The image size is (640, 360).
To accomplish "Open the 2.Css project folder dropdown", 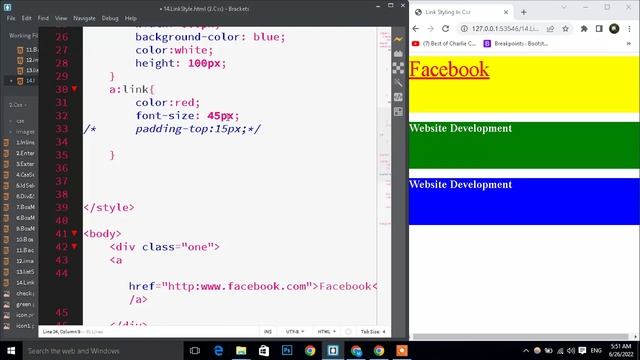I will pyautogui.click(x=18, y=105).
